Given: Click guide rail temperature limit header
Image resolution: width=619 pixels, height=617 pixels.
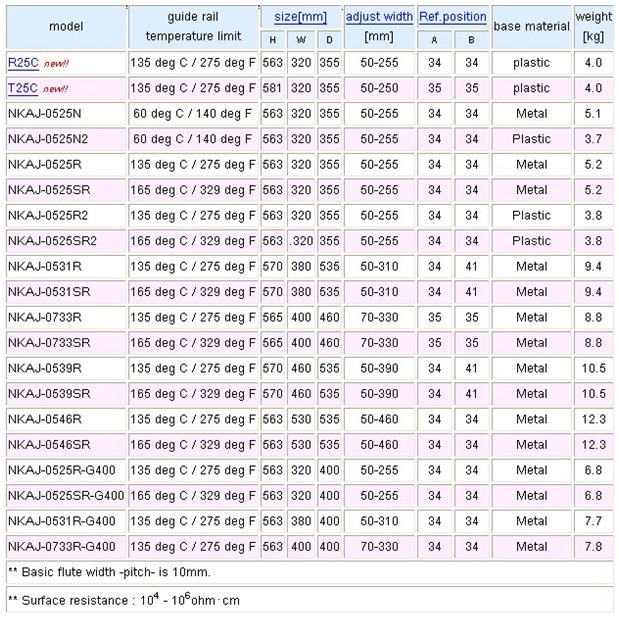Looking at the screenshot, I should 193,27.
